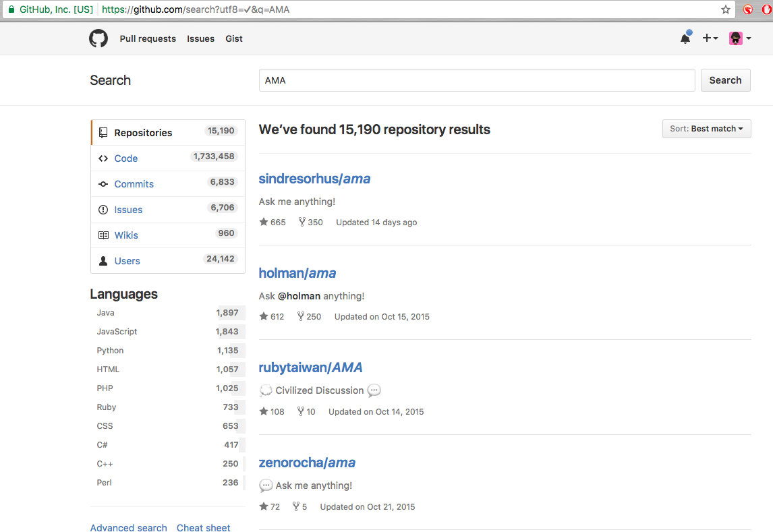Open the Sort: Best match dropdown
This screenshot has width=773, height=532.
706,129
